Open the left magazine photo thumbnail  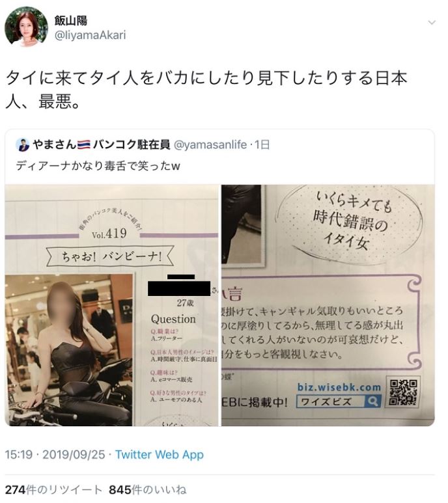point(111,305)
